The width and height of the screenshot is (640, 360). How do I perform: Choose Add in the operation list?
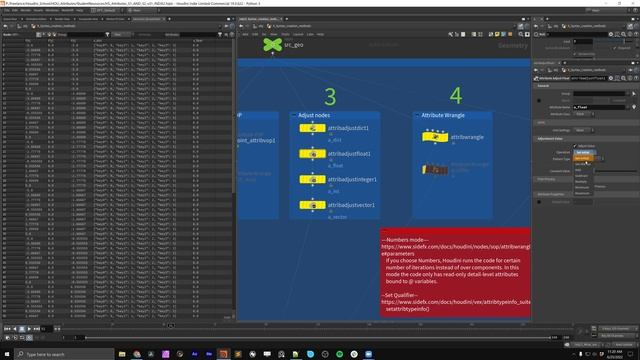[583, 170]
